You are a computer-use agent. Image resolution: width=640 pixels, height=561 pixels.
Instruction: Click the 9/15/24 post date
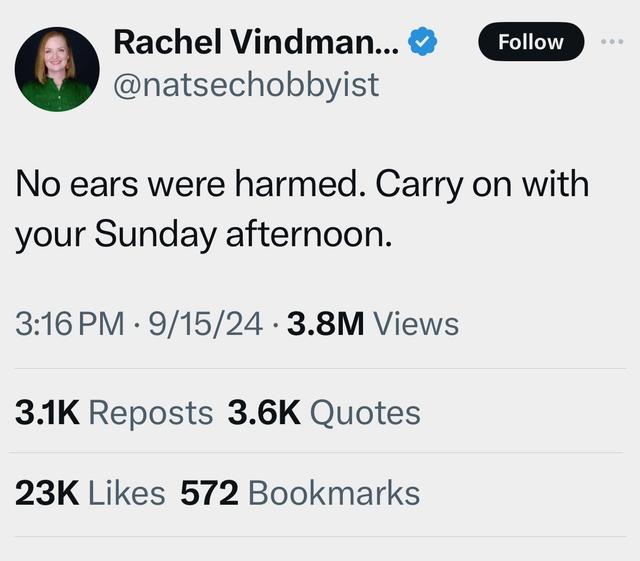pos(205,324)
